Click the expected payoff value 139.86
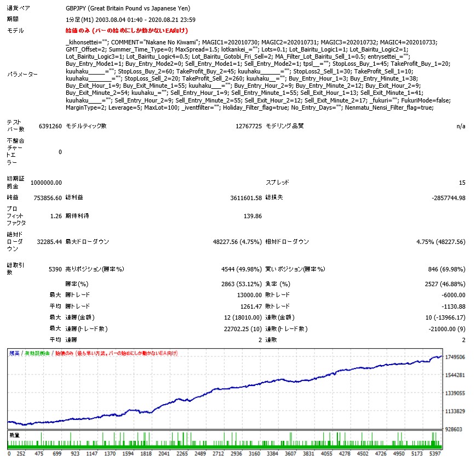Viewport: 476px width, 460px height. 253,216
